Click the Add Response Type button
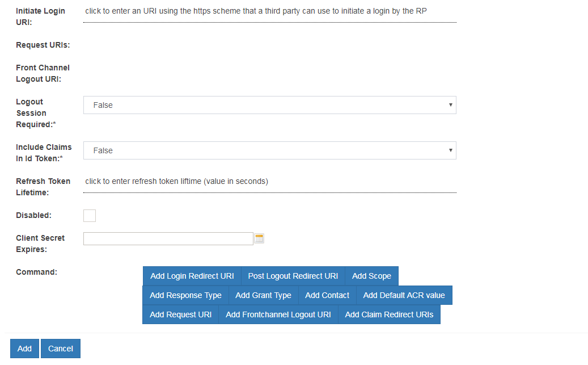 tap(185, 296)
